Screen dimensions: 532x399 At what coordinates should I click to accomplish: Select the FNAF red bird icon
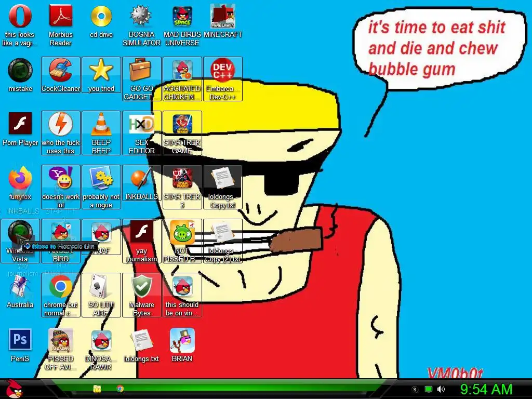[101, 236]
